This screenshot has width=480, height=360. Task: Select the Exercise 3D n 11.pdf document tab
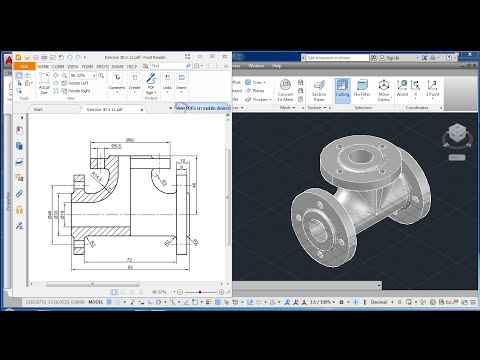105,109
